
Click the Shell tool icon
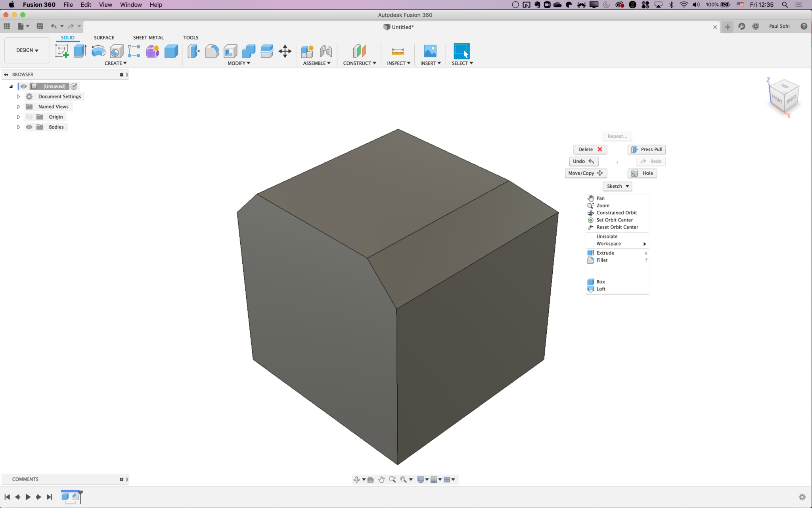click(x=230, y=51)
